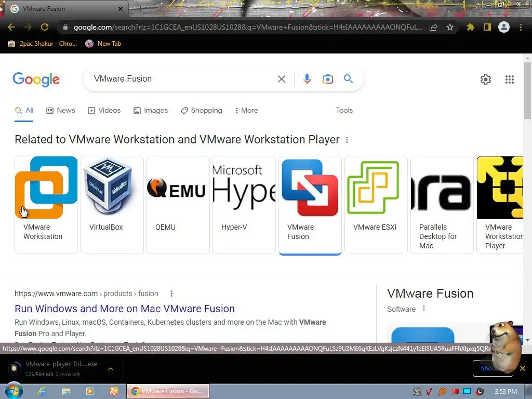This screenshot has width=532, height=399.
Task: Go back to the previous page
Action: (11, 27)
